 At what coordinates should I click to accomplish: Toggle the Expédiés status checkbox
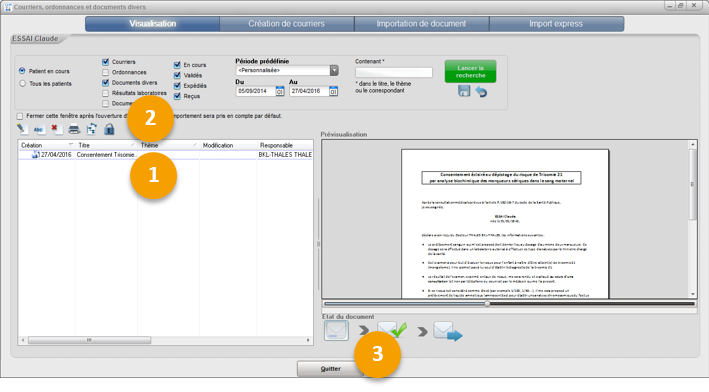[177, 86]
